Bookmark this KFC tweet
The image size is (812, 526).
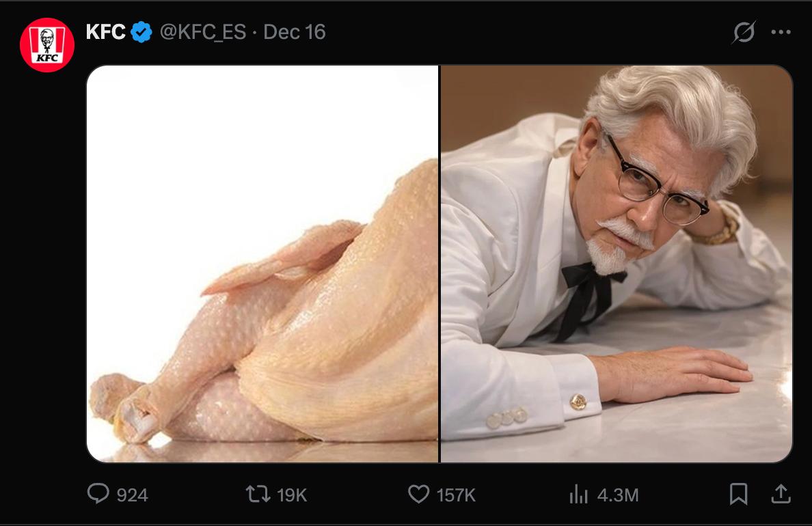[x=738, y=494]
